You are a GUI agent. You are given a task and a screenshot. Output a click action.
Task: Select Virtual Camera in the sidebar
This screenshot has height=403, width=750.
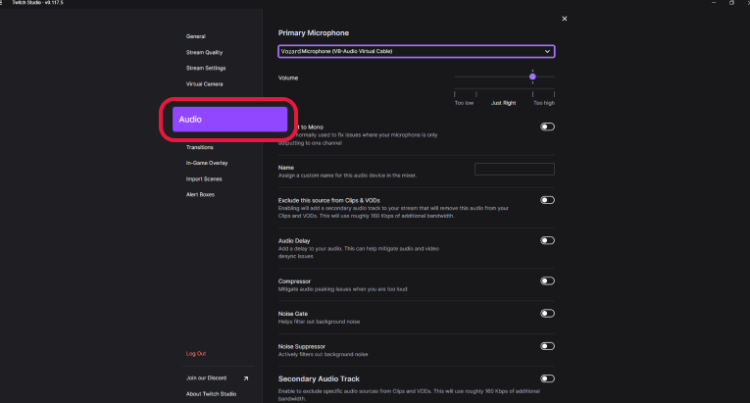click(204, 84)
